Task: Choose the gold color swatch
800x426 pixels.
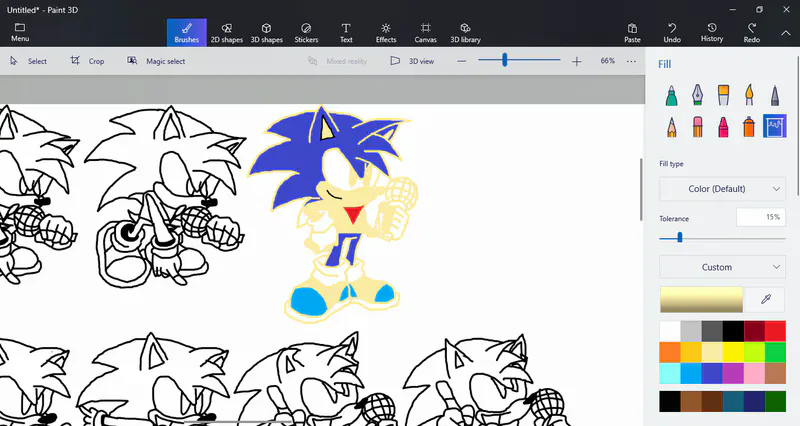Action: click(691, 352)
